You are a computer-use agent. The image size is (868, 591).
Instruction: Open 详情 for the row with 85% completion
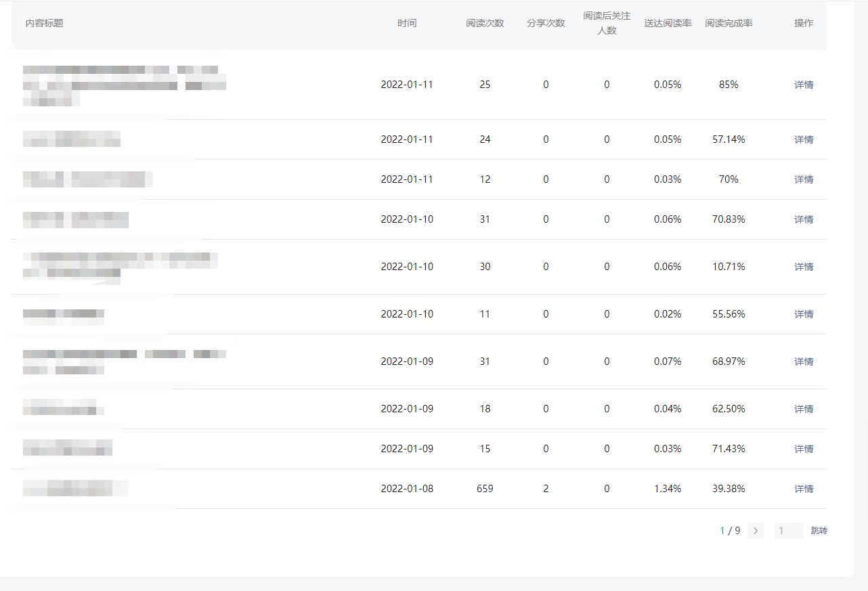804,85
